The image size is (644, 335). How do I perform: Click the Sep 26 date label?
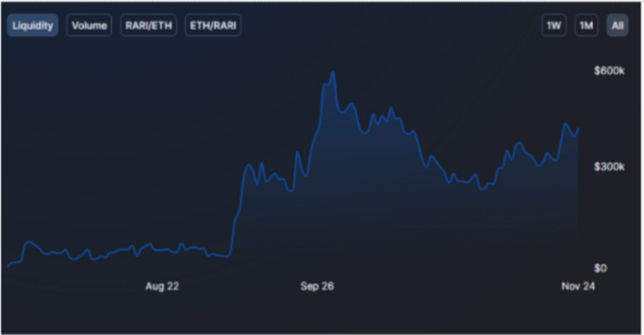(x=317, y=286)
